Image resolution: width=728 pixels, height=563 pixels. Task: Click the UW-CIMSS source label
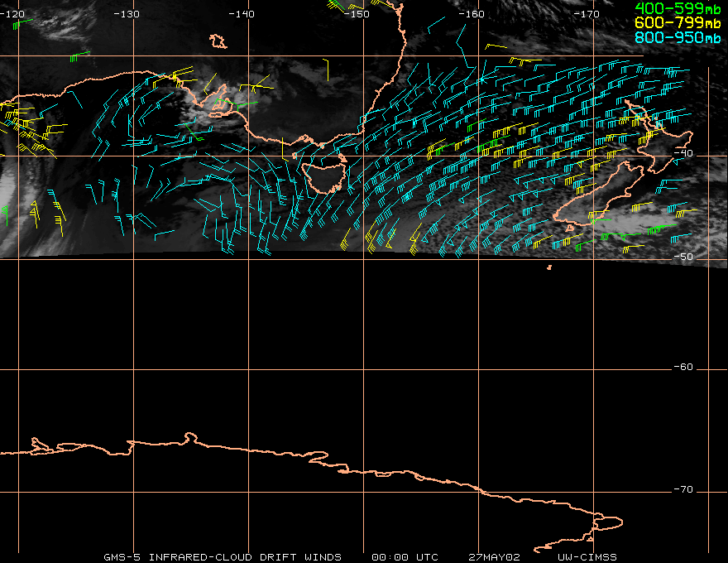point(587,557)
